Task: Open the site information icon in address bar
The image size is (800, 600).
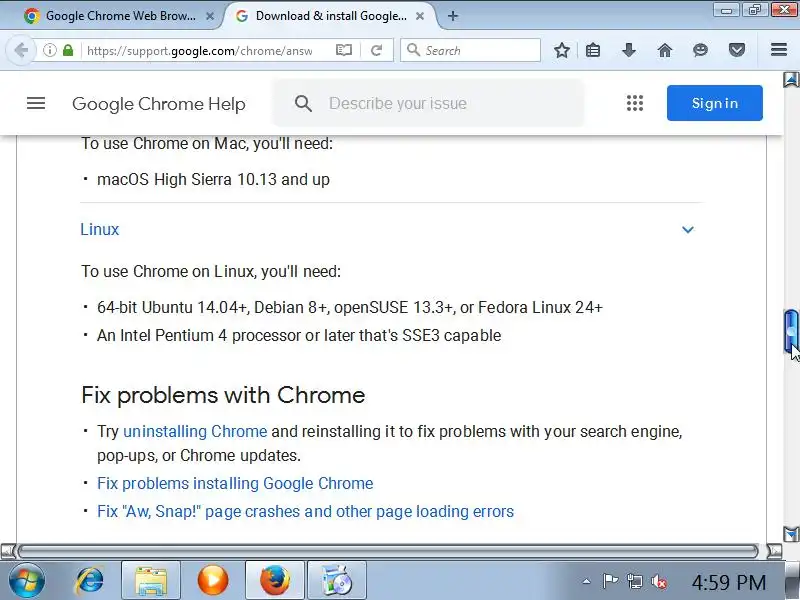Action: pos(49,50)
